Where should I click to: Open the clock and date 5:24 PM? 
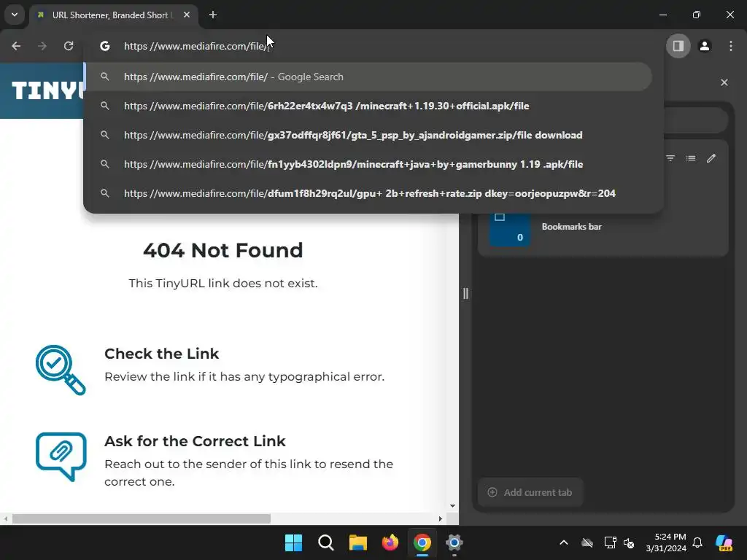[x=667, y=542]
